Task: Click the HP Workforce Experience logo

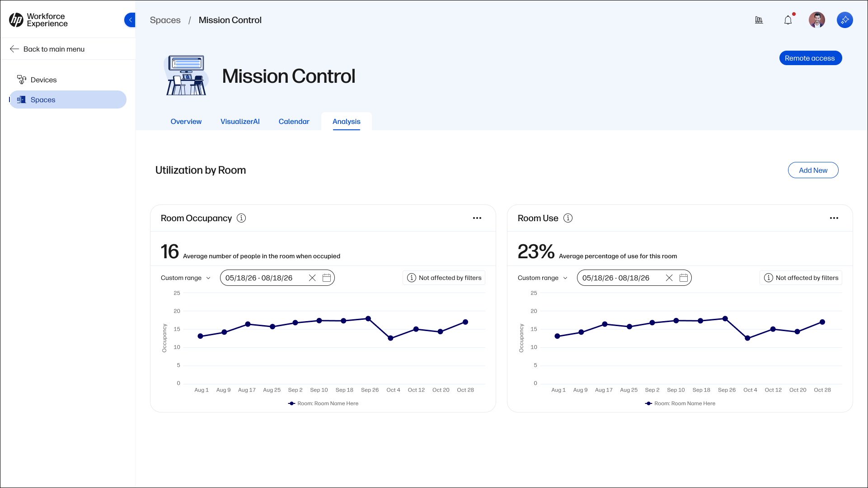Action: (38, 20)
